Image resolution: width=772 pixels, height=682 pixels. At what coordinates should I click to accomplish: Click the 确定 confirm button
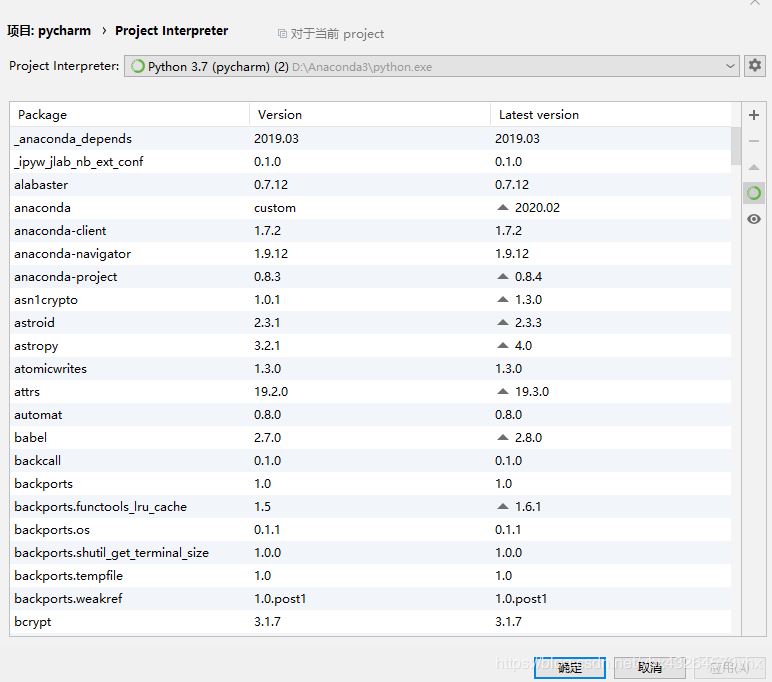[570, 667]
